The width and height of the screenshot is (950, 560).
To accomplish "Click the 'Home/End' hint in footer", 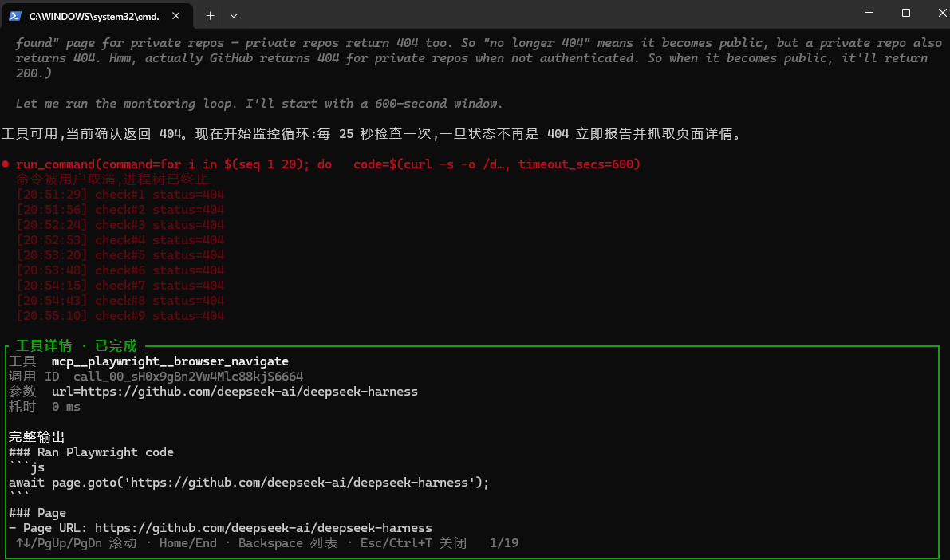I will click(187, 543).
